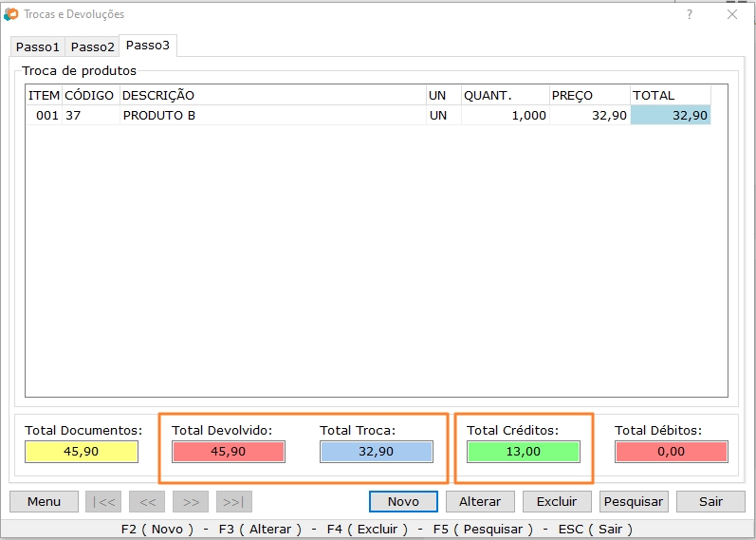Switch to the Passo1 tab
Image resolution: width=756 pixels, height=540 pixels.
coord(38,47)
